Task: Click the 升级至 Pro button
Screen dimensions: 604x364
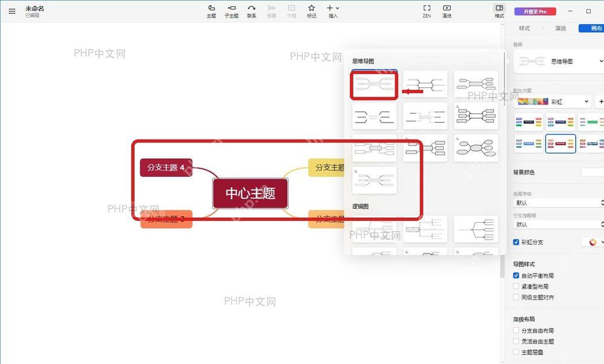Action: [535, 11]
